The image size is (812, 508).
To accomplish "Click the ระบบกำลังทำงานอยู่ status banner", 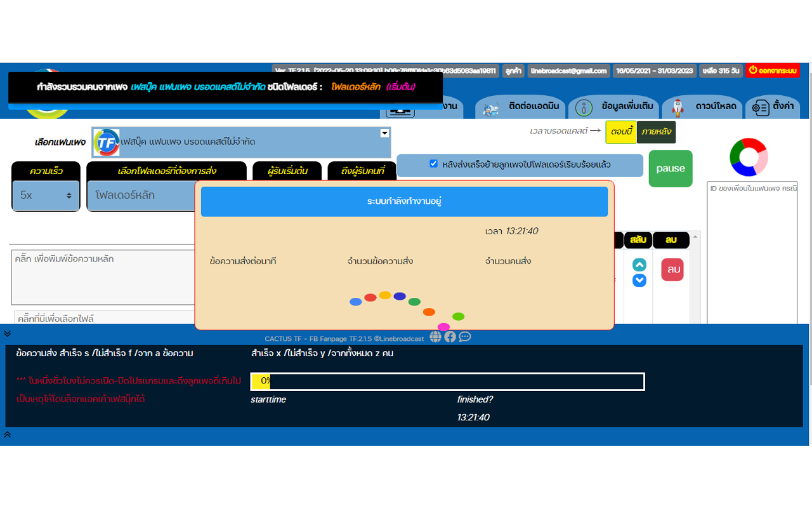I will click(x=404, y=201).
